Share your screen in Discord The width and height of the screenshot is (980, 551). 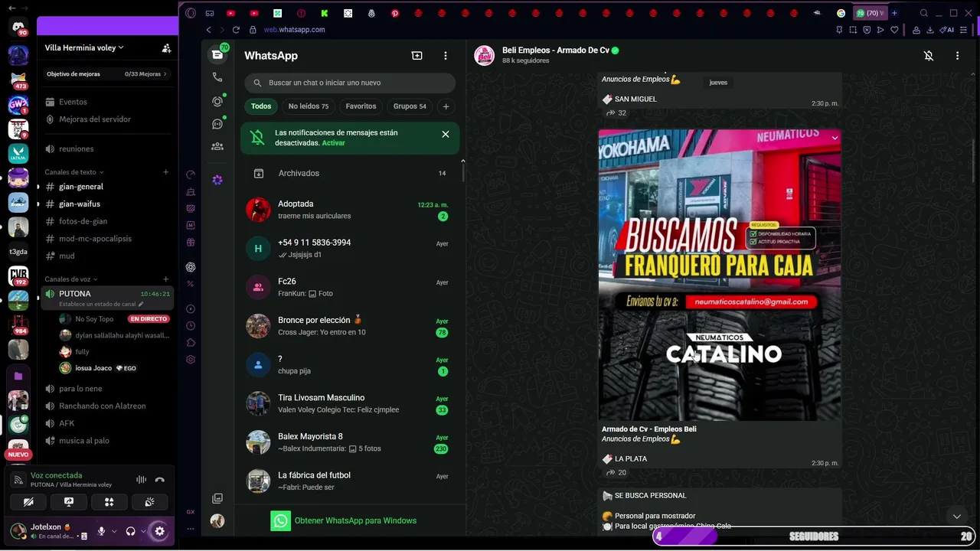pos(69,502)
